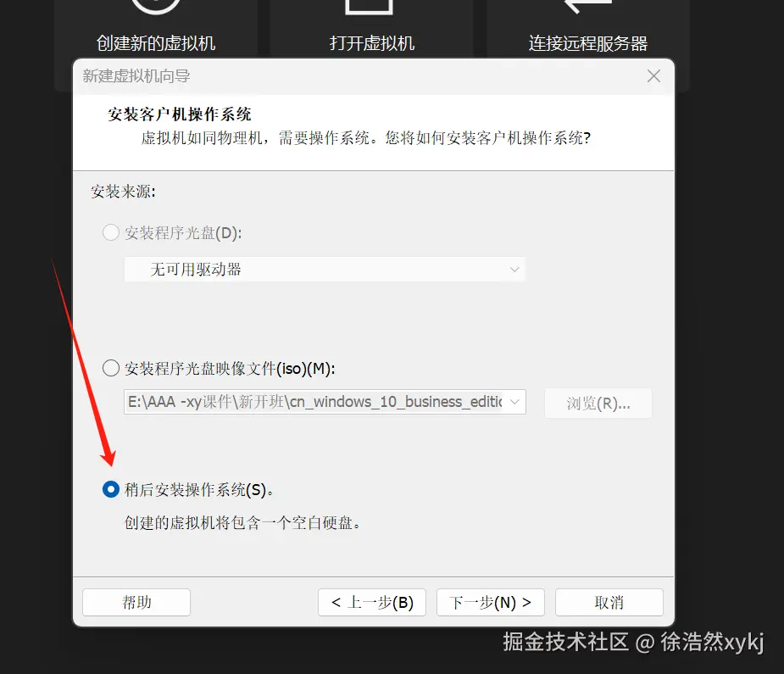Image resolution: width=784 pixels, height=674 pixels.
Task: Click the ISO file path input field
Action: click(315, 402)
